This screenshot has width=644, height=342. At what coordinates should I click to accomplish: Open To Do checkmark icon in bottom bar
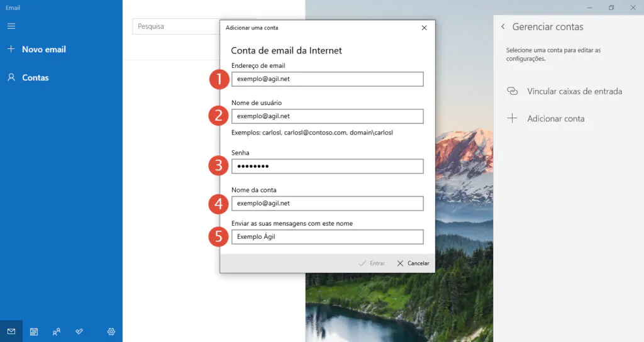coord(79,331)
